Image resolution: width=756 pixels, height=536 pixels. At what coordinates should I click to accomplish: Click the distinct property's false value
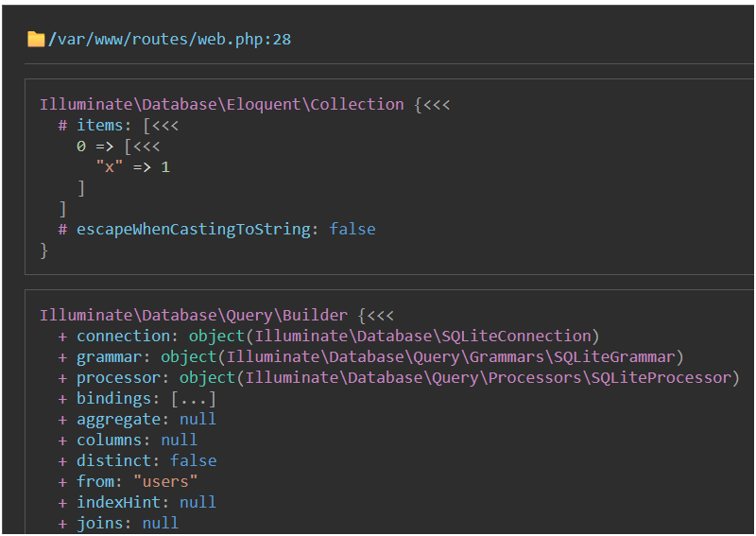(x=193, y=460)
